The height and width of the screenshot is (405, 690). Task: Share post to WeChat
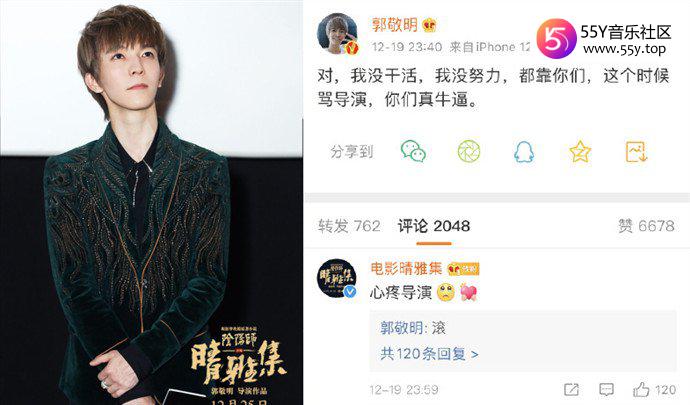coord(413,151)
